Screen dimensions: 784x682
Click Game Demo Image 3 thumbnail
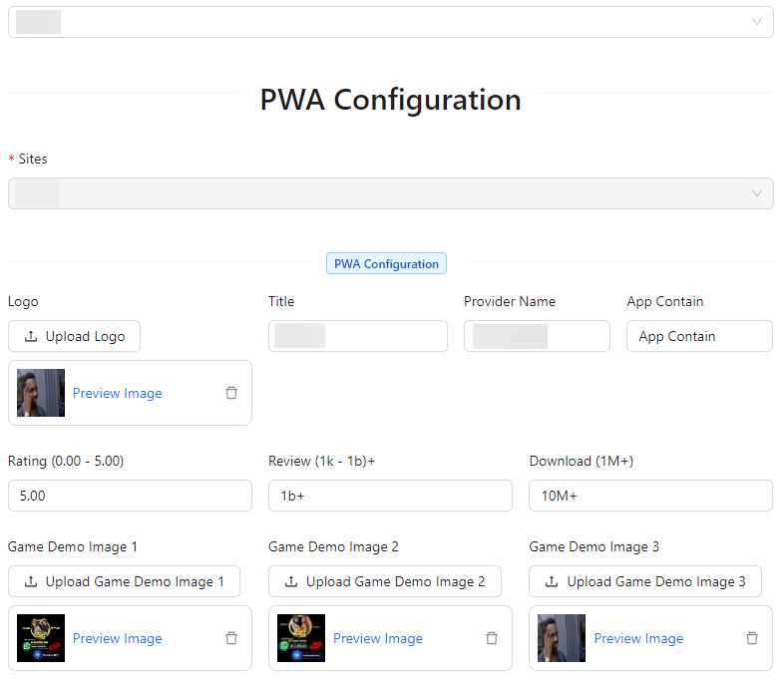click(x=562, y=638)
